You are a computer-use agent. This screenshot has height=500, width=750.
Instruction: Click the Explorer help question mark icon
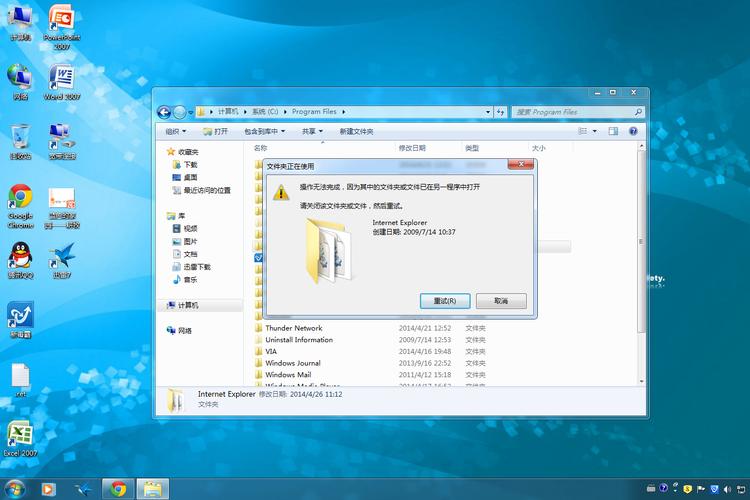(633, 131)
